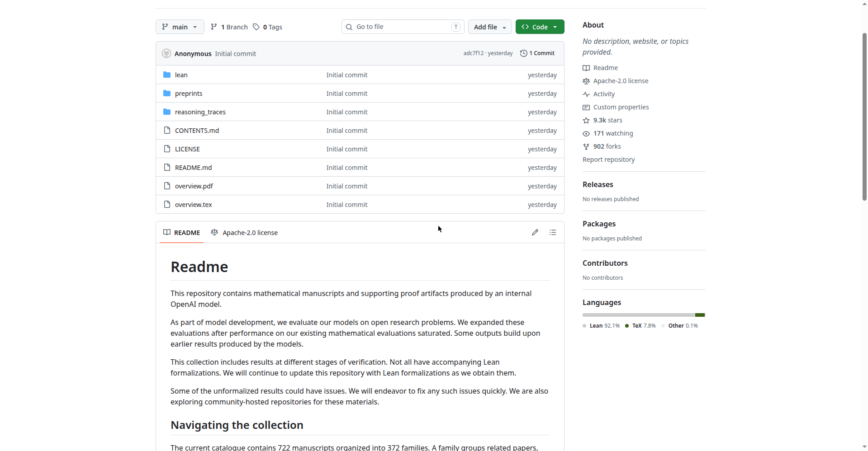Open commit hash adc7f12

point(473,53)
